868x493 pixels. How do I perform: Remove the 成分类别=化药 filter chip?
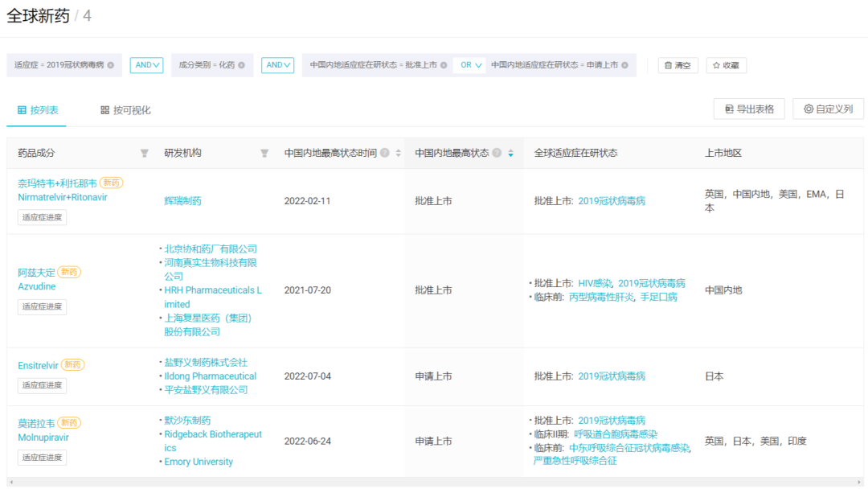coord(242,65)
